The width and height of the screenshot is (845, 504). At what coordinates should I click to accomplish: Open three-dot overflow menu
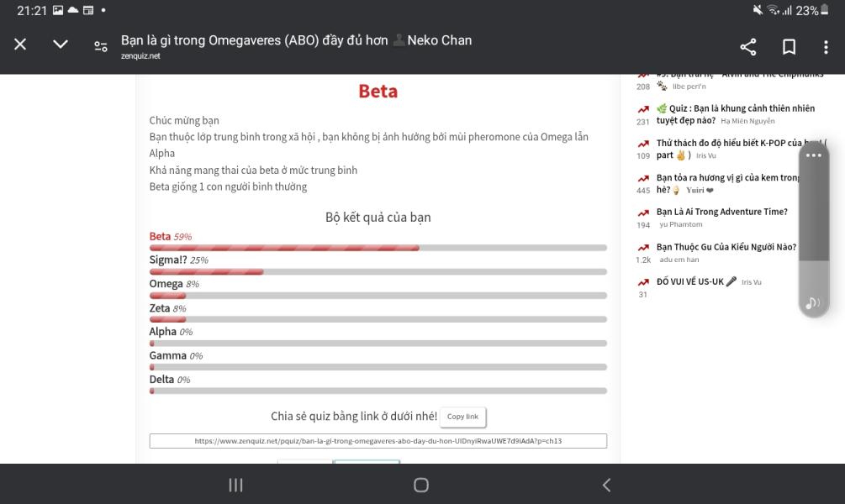(x=826, y=47)
